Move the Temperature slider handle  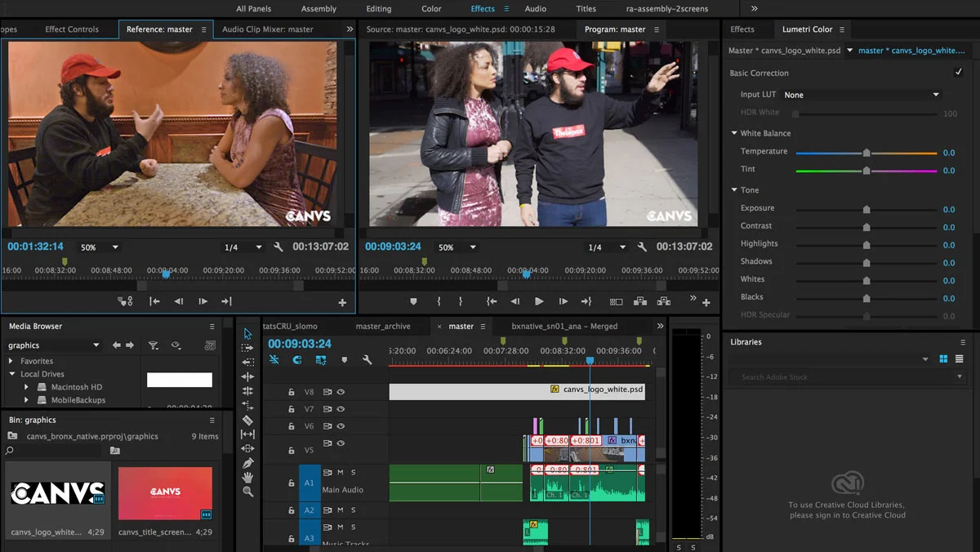point(866,153)
